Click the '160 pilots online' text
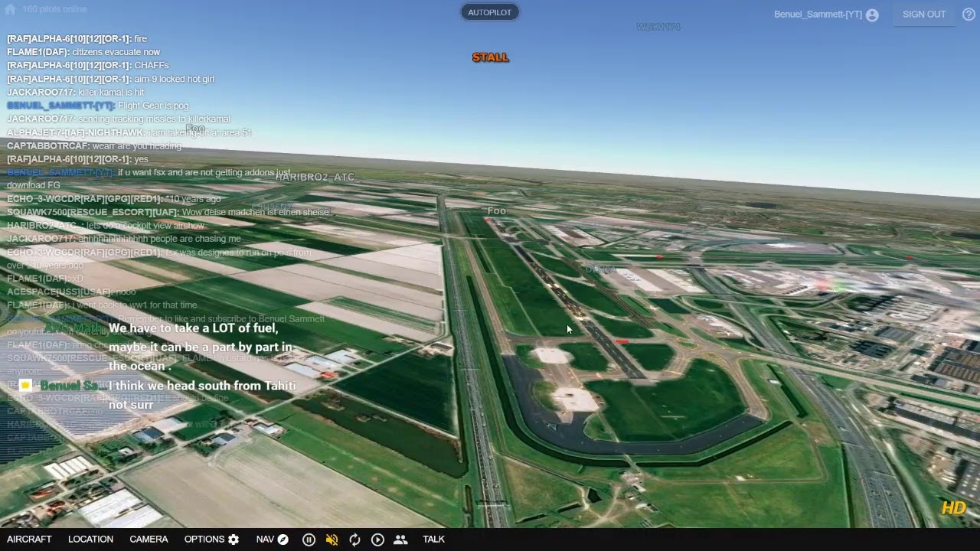The image size is (980, 551). [54, 9]
